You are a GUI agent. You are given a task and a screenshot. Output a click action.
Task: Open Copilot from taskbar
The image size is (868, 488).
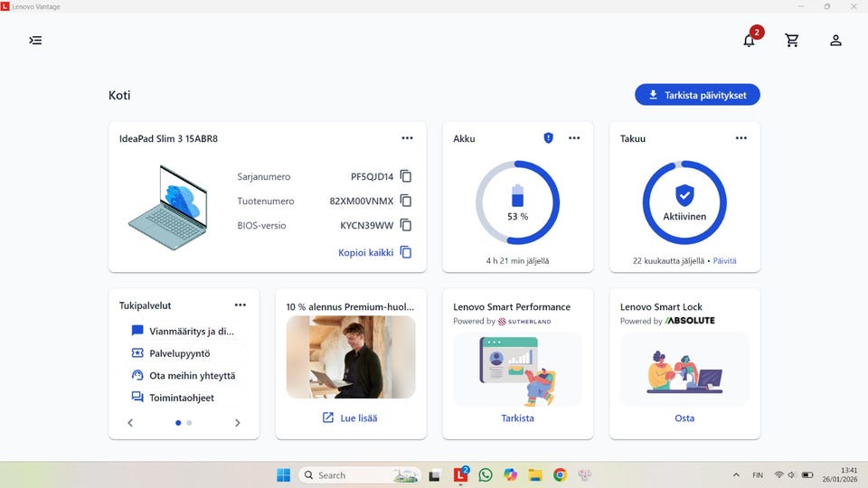pyautogui.click(x=510, y=474)
